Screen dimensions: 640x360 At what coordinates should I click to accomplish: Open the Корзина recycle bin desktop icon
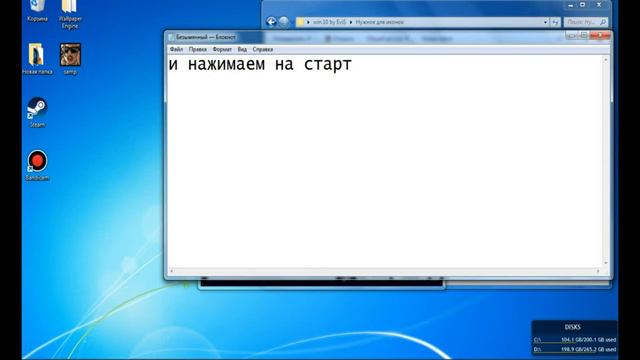[37, 10]
